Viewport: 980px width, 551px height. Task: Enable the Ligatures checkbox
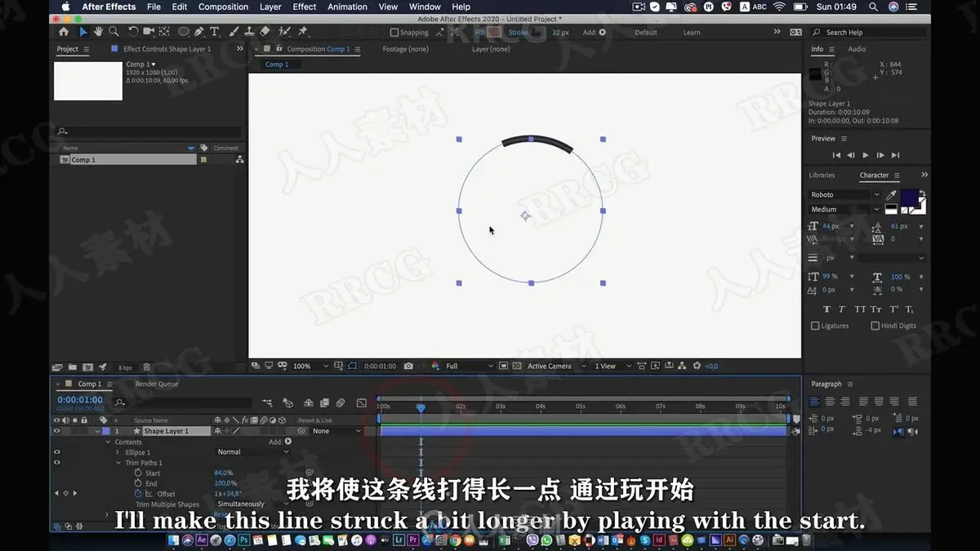click(815, 326)
